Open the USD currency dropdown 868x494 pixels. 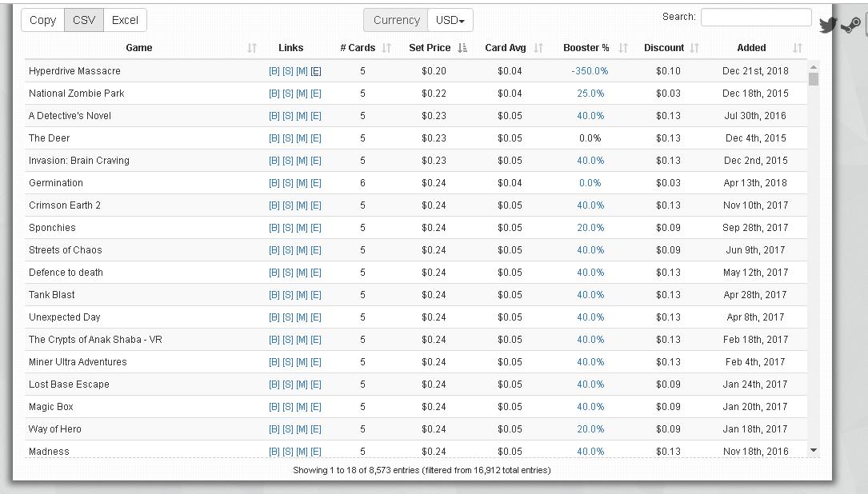tap(450, 20)
